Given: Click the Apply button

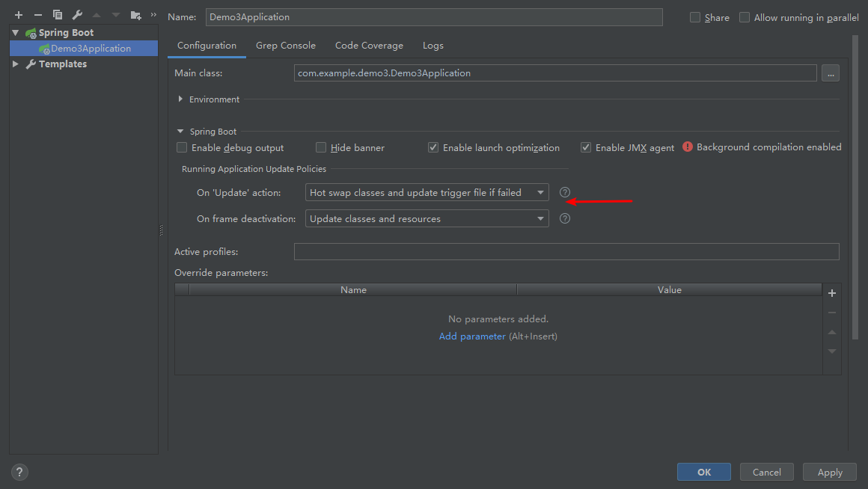Looking at the screenshot, I should [829, 472].
